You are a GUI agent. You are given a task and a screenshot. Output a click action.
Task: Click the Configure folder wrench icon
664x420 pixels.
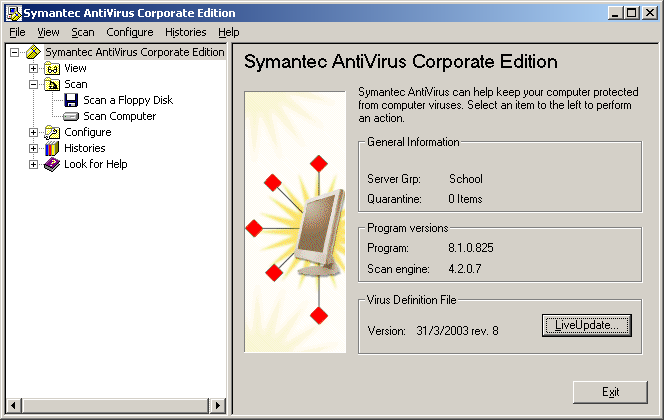coord(52,133)
